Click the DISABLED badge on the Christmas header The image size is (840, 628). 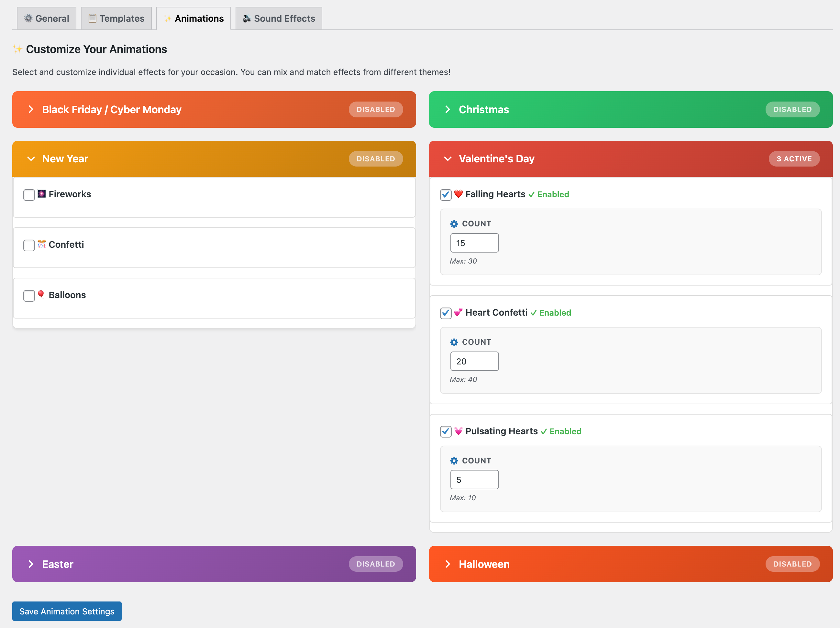792,109
